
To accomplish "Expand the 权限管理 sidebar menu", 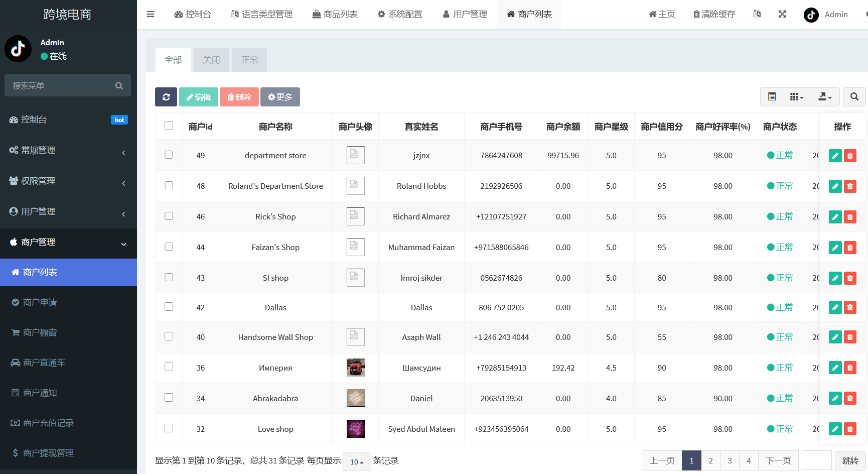I will pyautogui.click(x=68, y=181).
